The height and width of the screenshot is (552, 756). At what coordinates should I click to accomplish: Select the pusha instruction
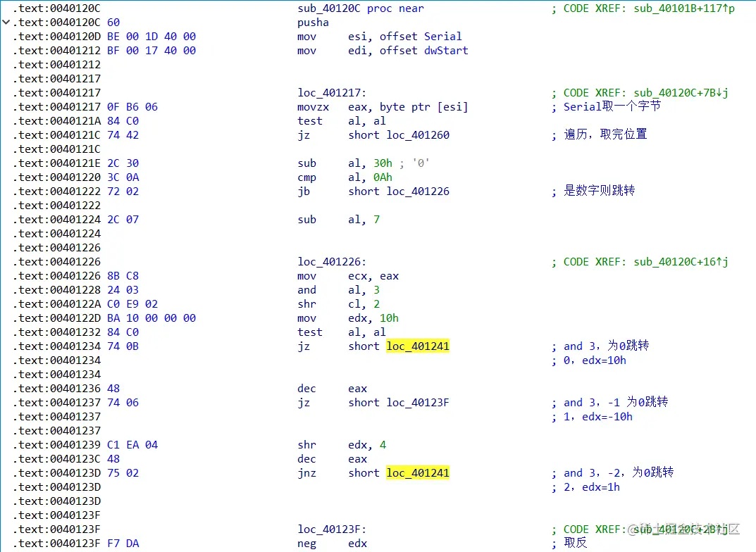313,22
